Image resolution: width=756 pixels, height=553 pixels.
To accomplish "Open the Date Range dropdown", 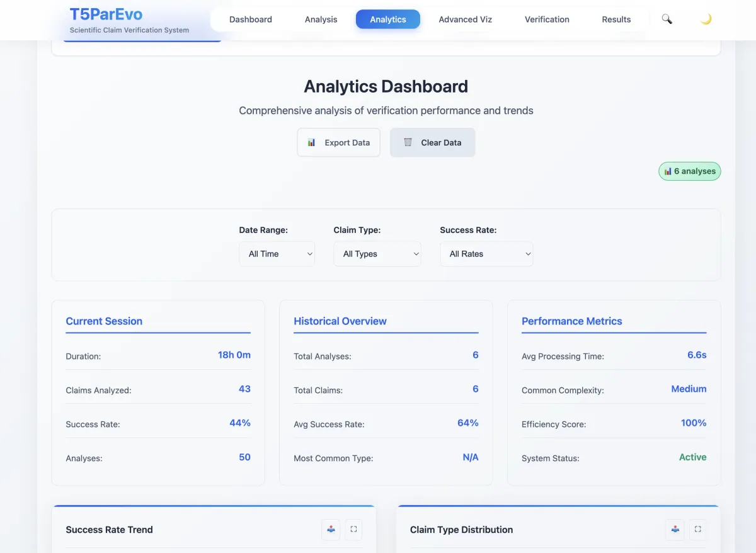I will (277, 254).
